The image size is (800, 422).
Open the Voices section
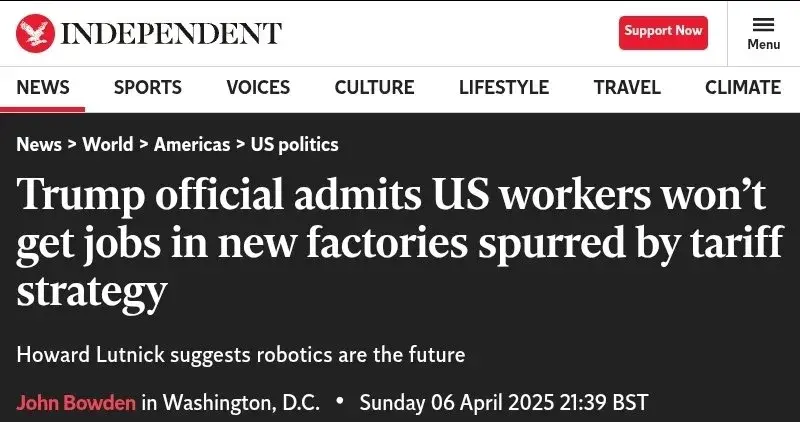(x=258, y=87)
